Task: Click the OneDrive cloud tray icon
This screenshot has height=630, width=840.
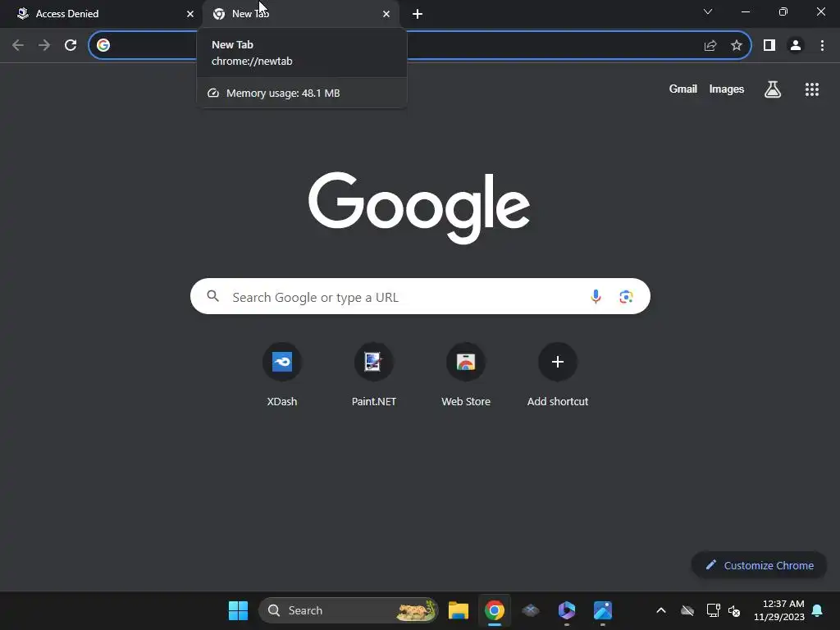Action: click(x=687, y=610)
